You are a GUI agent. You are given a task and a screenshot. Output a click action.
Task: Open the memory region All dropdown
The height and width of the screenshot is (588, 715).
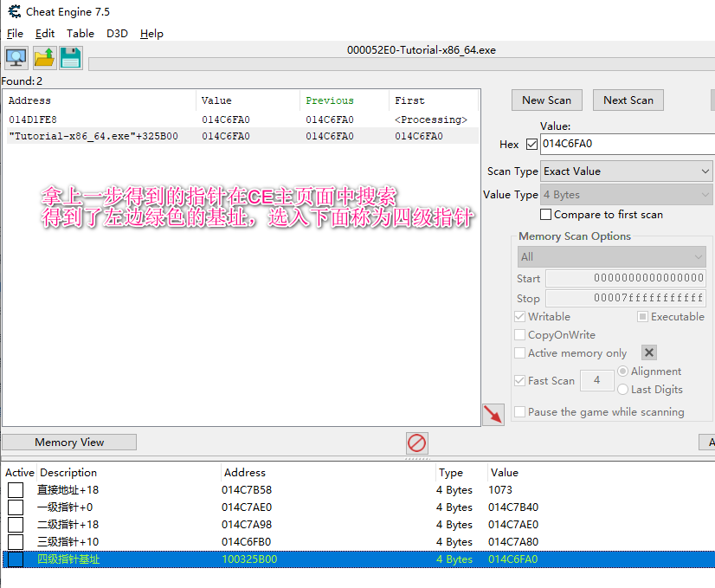pos(611,257)
